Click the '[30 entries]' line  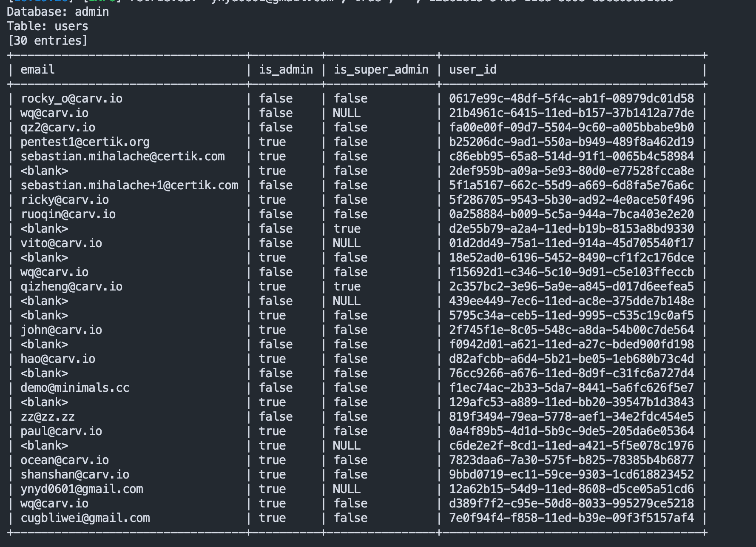48,41
